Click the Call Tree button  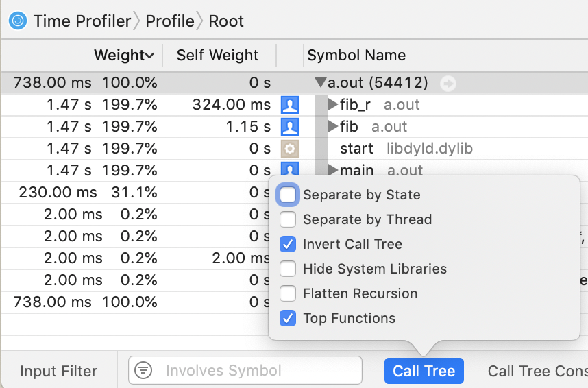coord(424,371)
